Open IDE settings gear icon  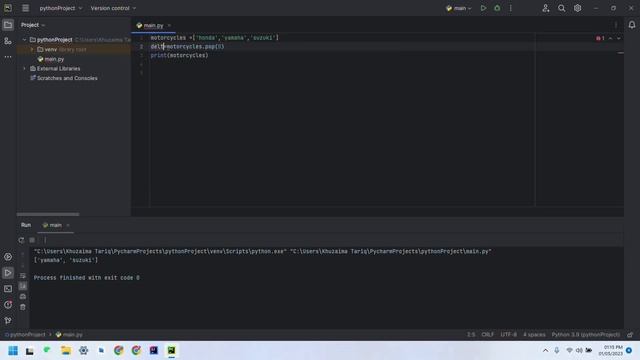tap(578, 8)
